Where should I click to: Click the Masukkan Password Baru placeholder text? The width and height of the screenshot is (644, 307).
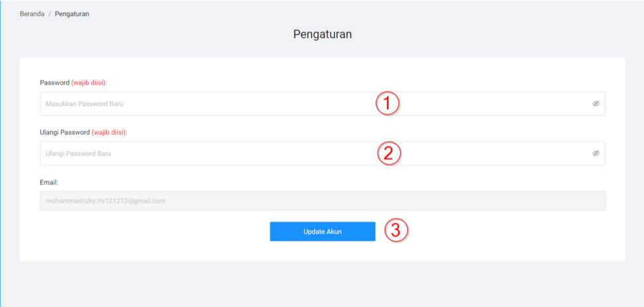85,104
